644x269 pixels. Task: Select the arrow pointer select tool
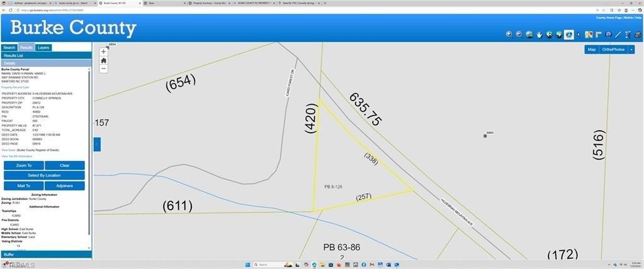[579, 35]
